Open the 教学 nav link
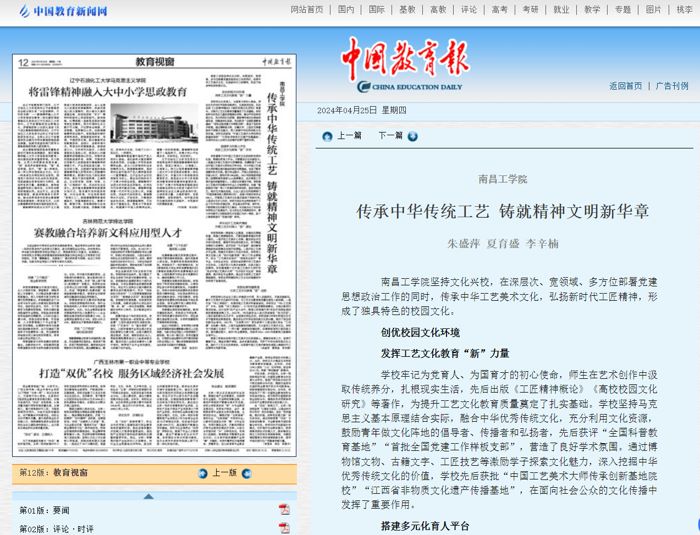Image resolution: width=700 pixels, height=535 pixels. pyautogui.click(x=592, y=9)
